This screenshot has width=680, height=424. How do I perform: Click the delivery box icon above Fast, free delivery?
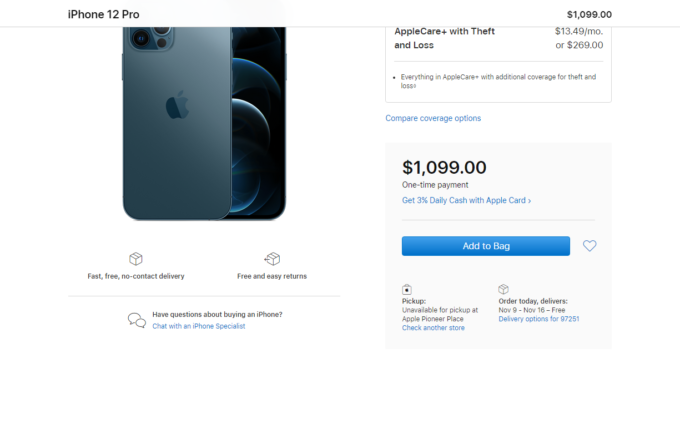pos(136,259)
